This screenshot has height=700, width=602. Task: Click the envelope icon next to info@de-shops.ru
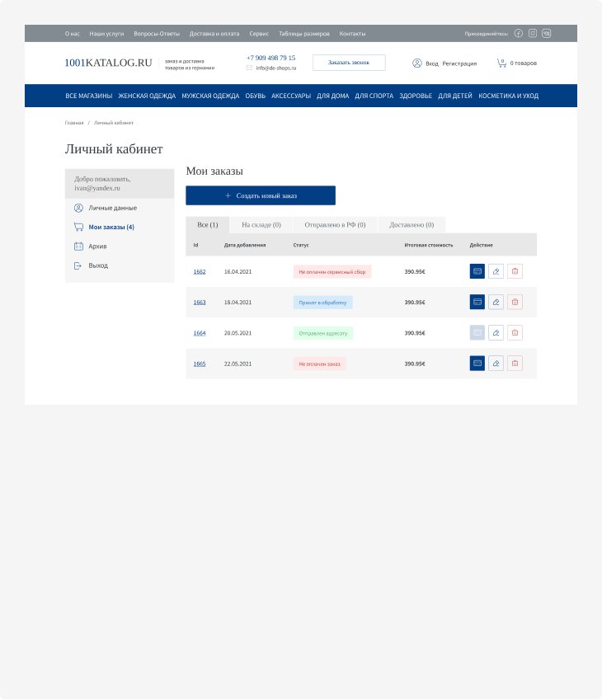point(249,68)
